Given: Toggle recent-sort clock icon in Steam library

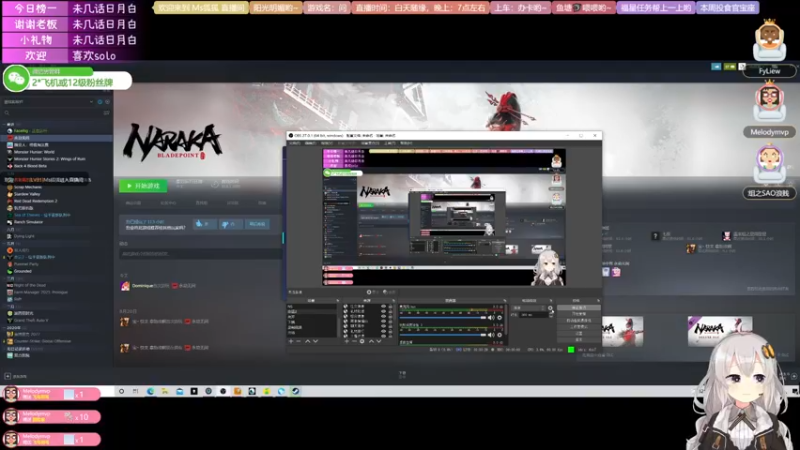Looking at the screenshot, I should [x=100, y=102].
